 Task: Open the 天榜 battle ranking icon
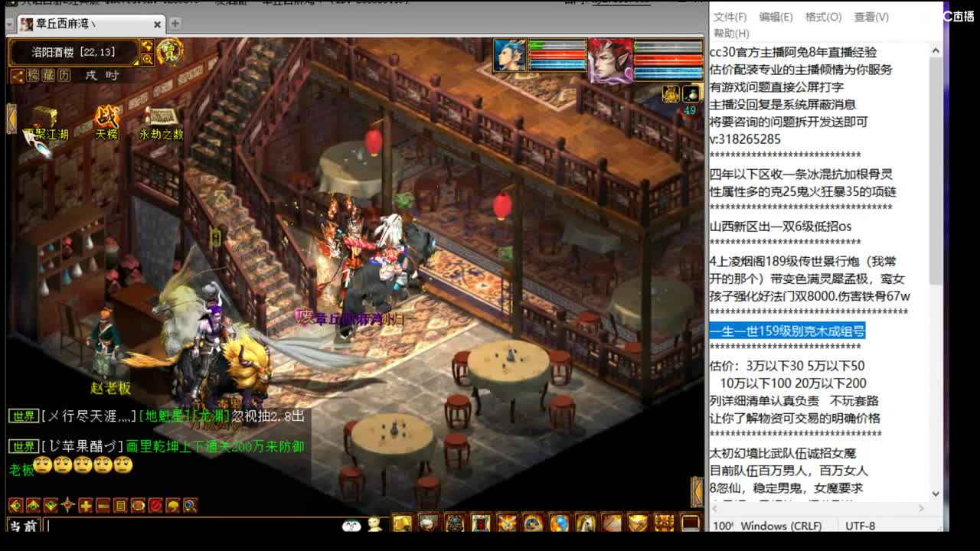tap(106, 123)
